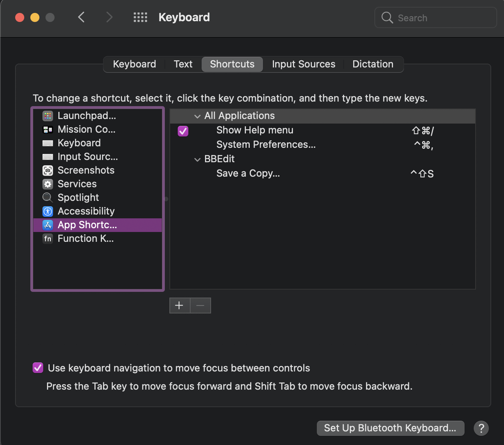Open the show-all grid icon
The image size is (504, 445).
(x=140, y=17)
